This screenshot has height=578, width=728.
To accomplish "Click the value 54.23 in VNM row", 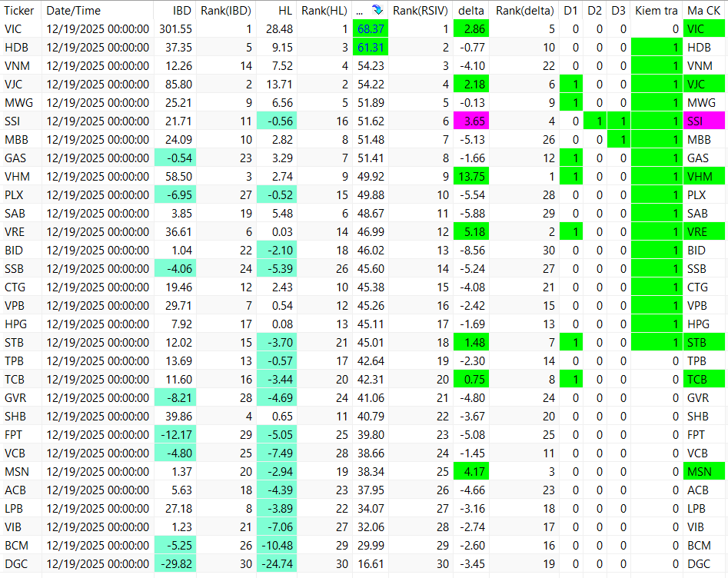I will tap(371, 66).
